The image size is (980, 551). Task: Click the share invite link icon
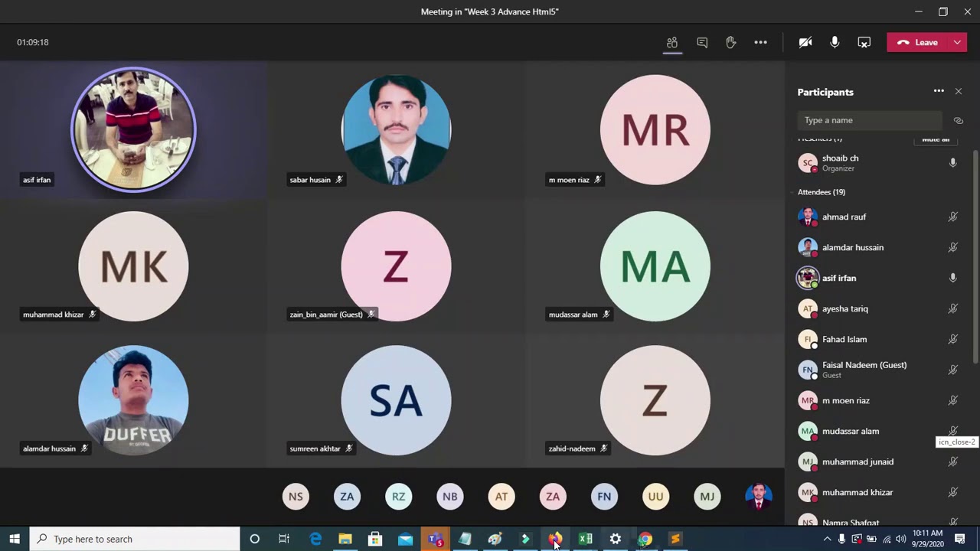point(958,120)
